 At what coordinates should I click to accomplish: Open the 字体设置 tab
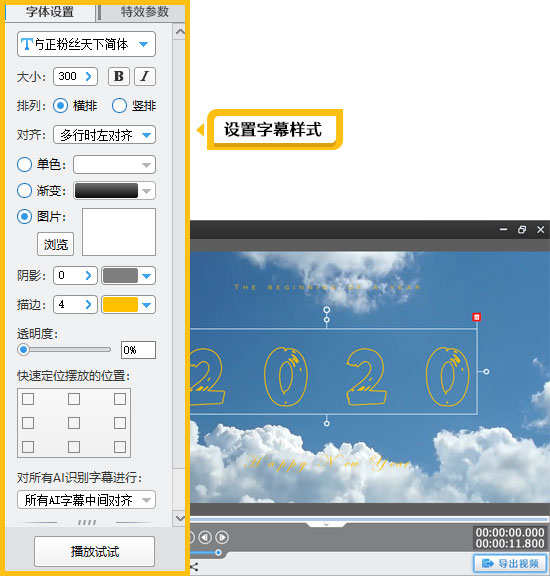pyautogui.click(x=50, y=12)
